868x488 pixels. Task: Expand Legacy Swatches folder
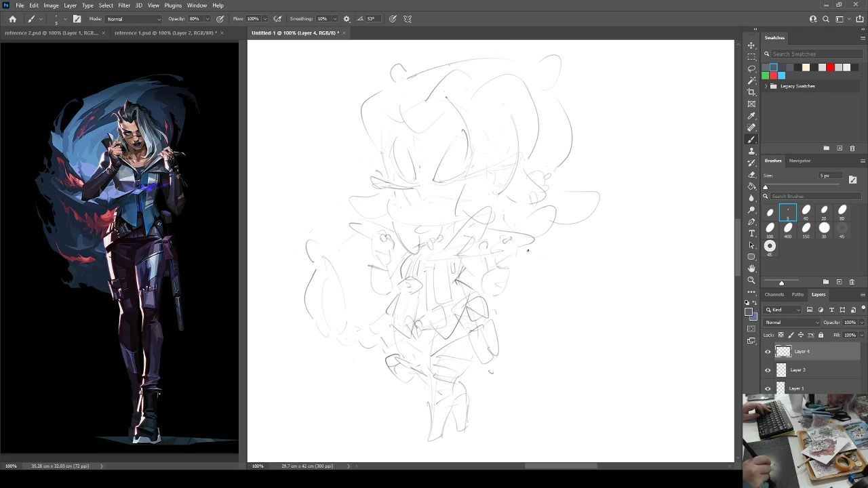tap(766, 86)
